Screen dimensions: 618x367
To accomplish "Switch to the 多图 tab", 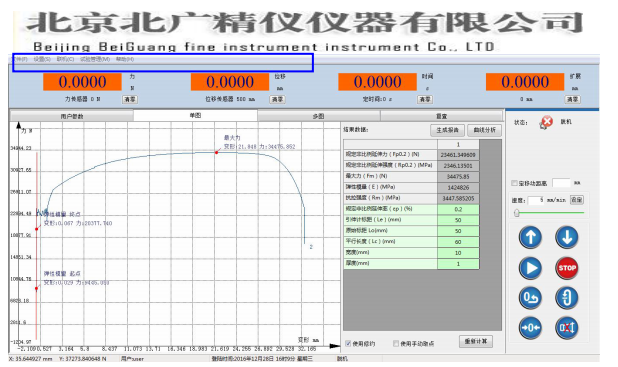I will pos(318,116).
